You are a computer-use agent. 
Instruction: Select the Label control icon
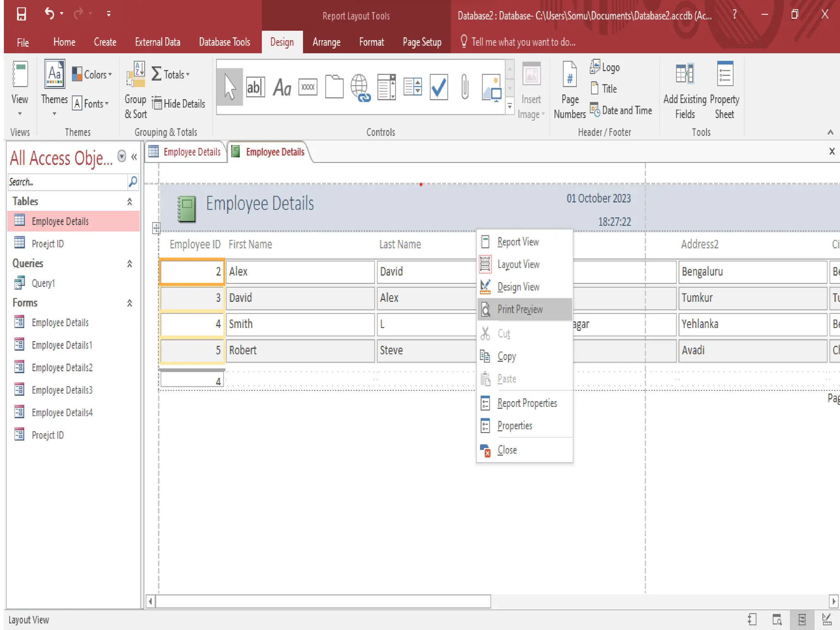click(x=282, y=87)
